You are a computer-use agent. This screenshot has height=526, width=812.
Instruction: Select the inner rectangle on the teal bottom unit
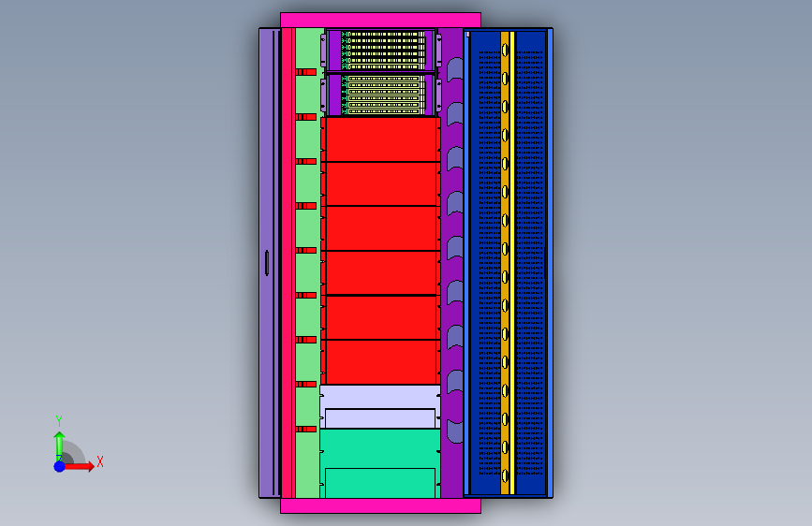click(380, 483)
